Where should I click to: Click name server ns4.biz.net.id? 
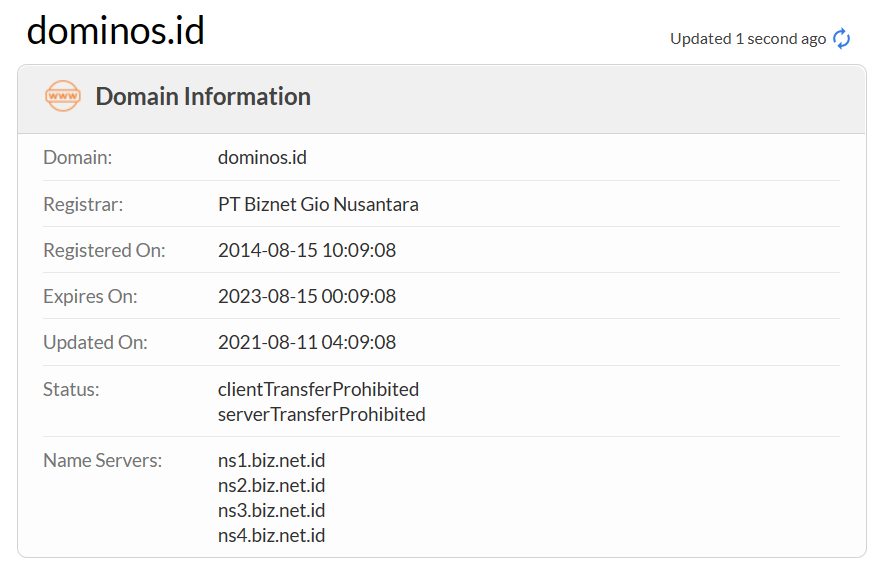point(271,536)
